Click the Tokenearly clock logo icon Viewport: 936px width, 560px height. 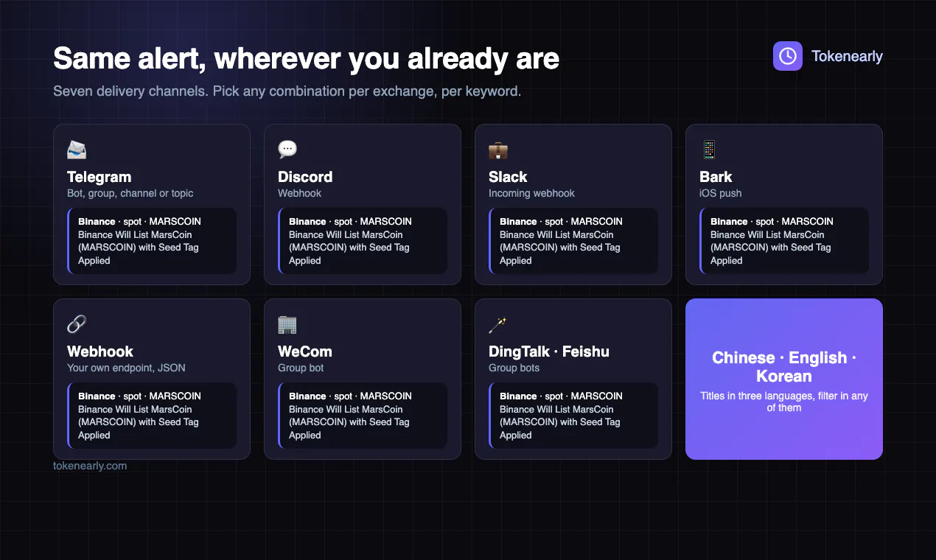coord(787,56)
